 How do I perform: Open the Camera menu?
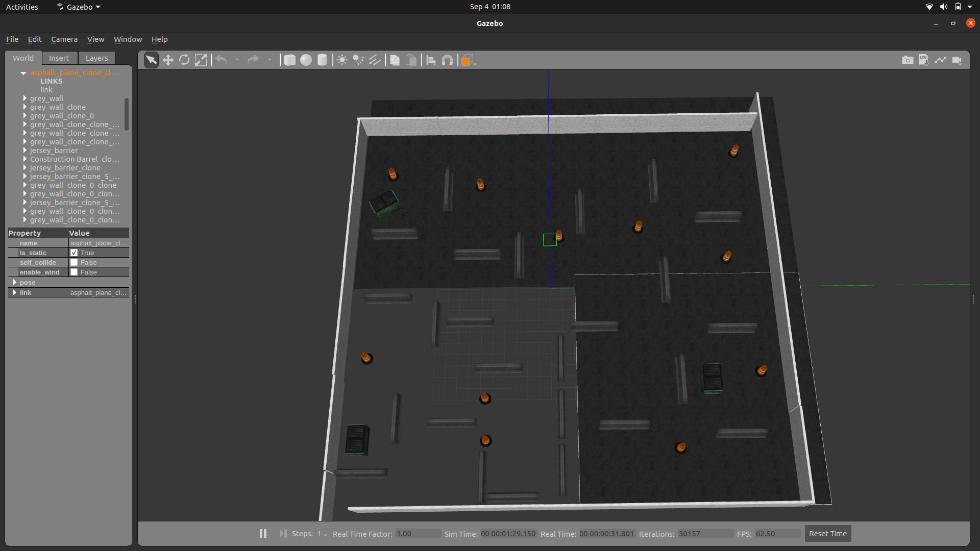tap(64, 39)
